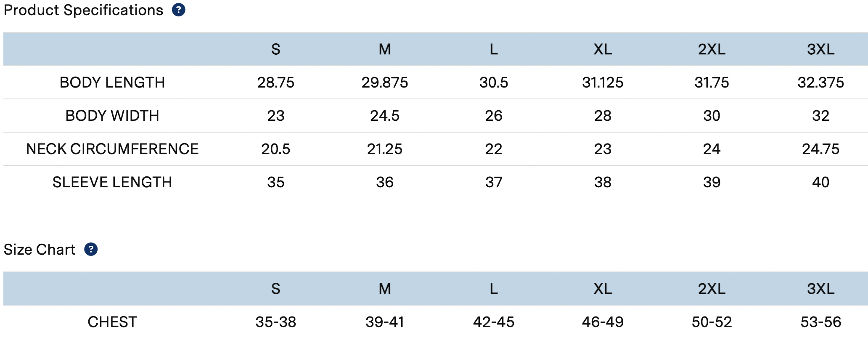Click the Size Chart heading text
The height and width of the screenshot is (346, 868).
(x=40, y=250)
